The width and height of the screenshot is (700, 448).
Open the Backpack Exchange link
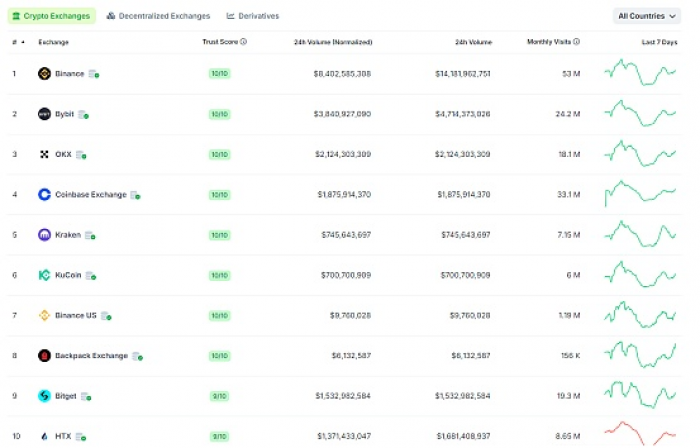[x=92, y=356]
